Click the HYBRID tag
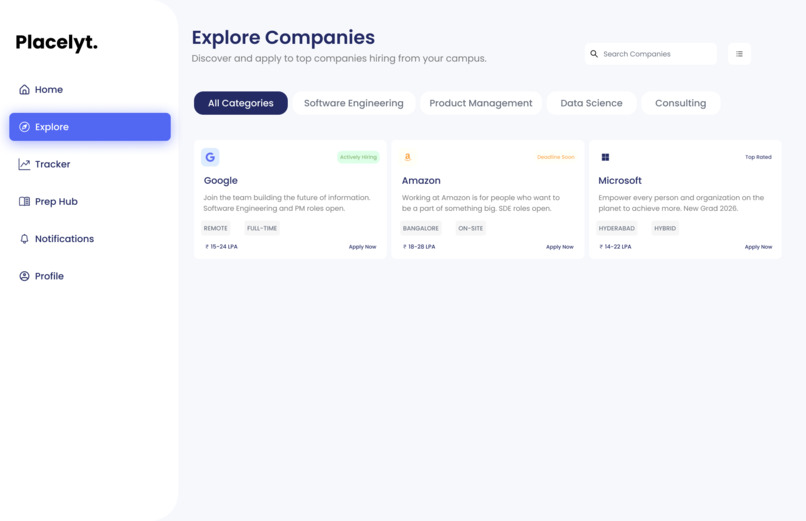The image size is (806, 521). tap(665, 228)
